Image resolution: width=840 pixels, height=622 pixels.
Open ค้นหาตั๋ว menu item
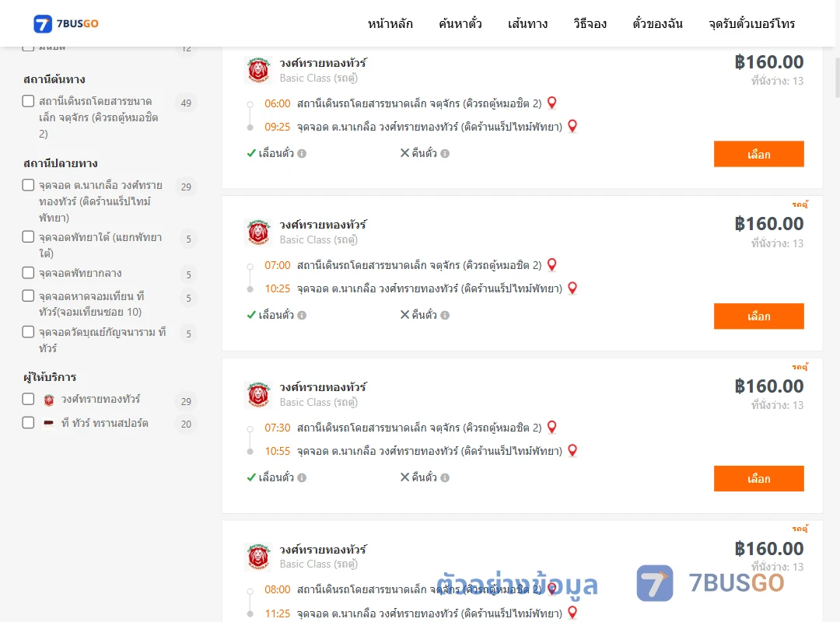tap(460, 23)
